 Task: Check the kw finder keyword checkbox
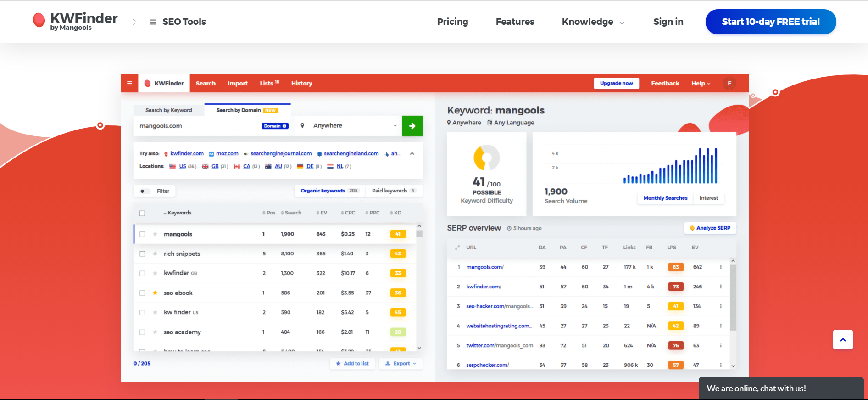[x=142, y=312]
